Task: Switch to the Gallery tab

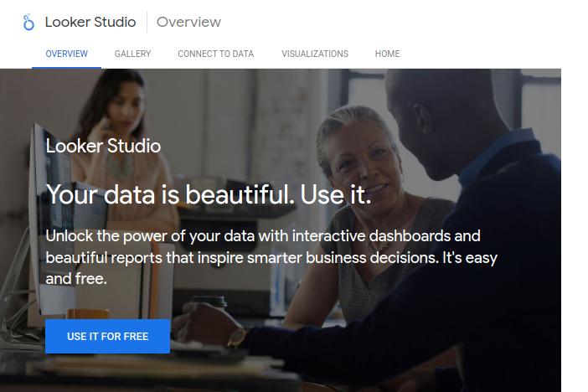Action: (132, 54)
